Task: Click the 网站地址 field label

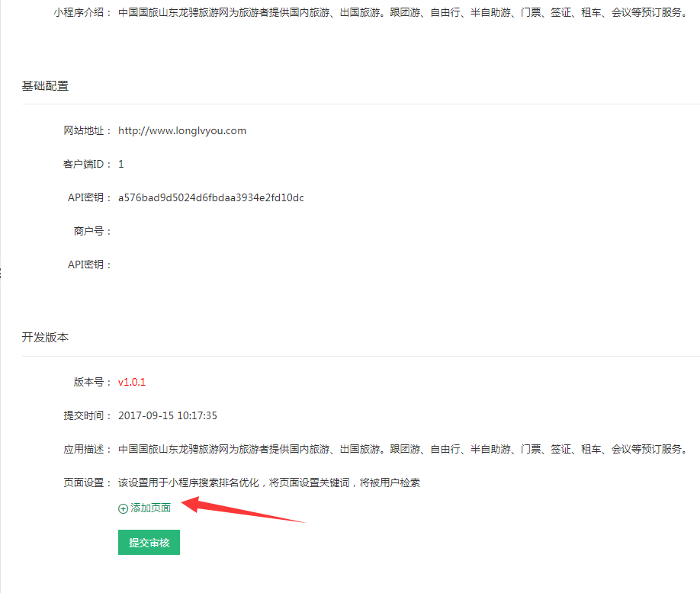Action: 87,130
